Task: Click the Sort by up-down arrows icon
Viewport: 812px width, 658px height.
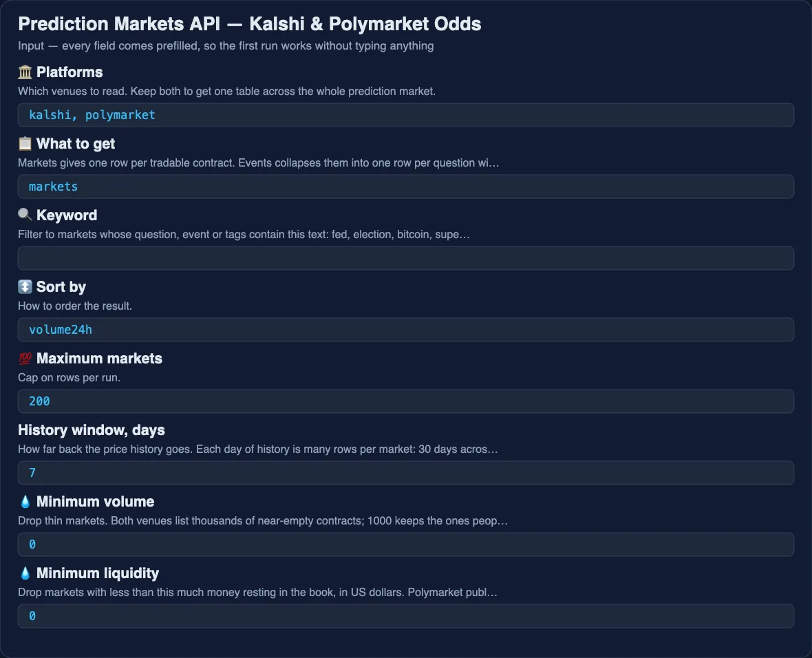Action: point(25,286)
